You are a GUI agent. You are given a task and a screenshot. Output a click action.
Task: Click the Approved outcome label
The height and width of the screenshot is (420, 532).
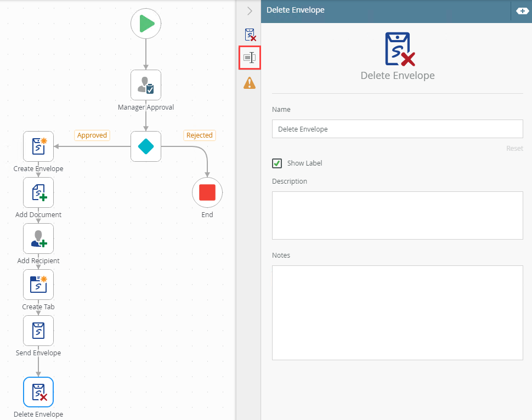coord(92,135)
